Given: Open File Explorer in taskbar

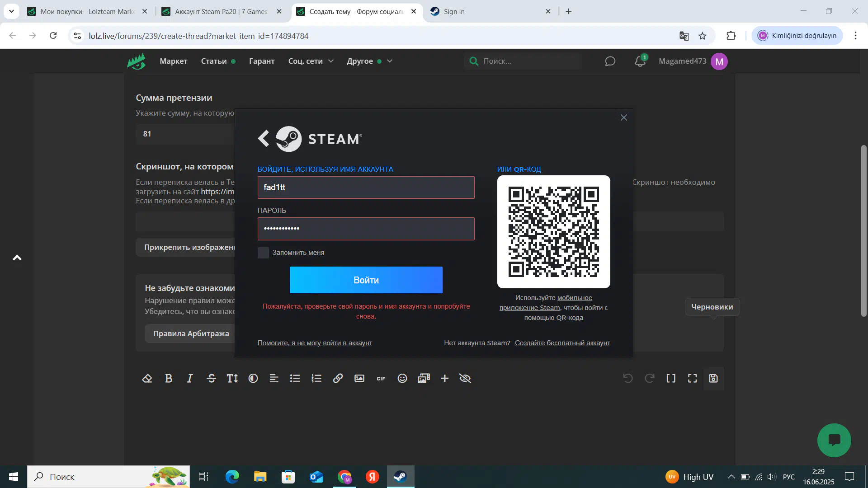Looking at the screenshot, I should pyautogui.click(x=260, y=477).
